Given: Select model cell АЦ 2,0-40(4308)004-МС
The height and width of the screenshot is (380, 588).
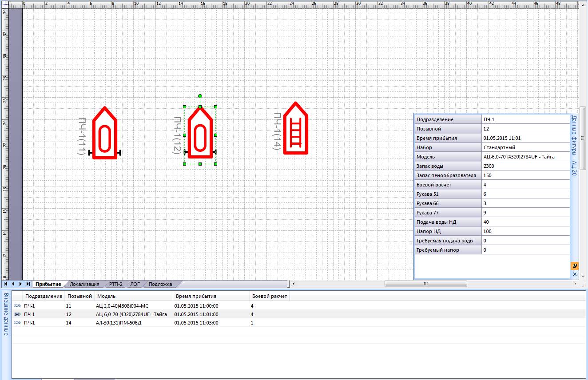Looking at the screenshot, I should coord(122,306).
